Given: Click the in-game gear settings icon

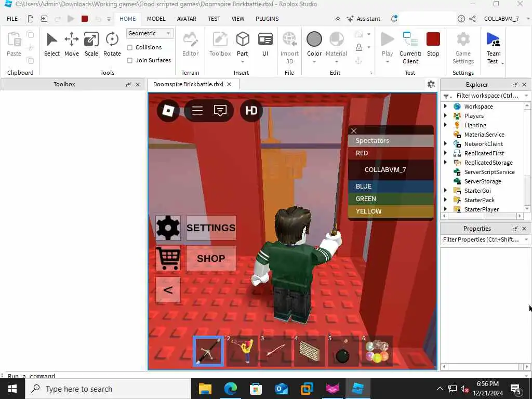Looking at the screenshot, I should click(168, 228).
